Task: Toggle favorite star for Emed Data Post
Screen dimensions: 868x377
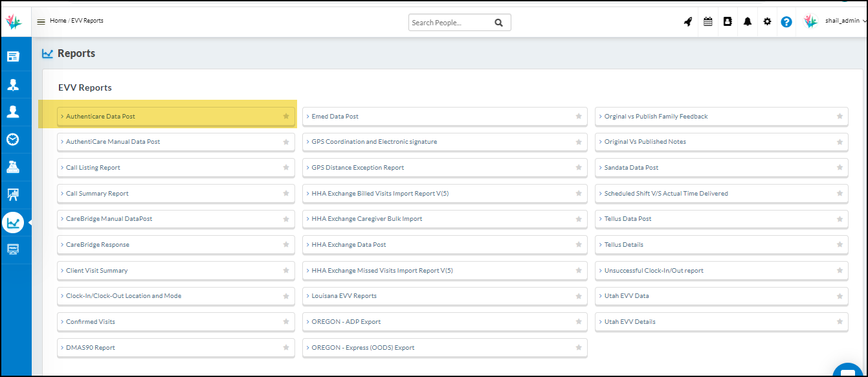Action: (x=579, y=117)
